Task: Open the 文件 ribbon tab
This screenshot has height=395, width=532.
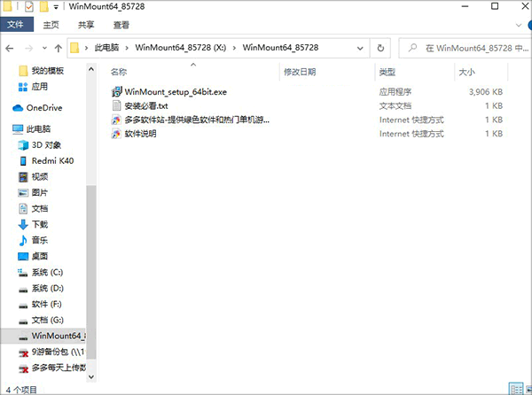Action: pos(17,25)
